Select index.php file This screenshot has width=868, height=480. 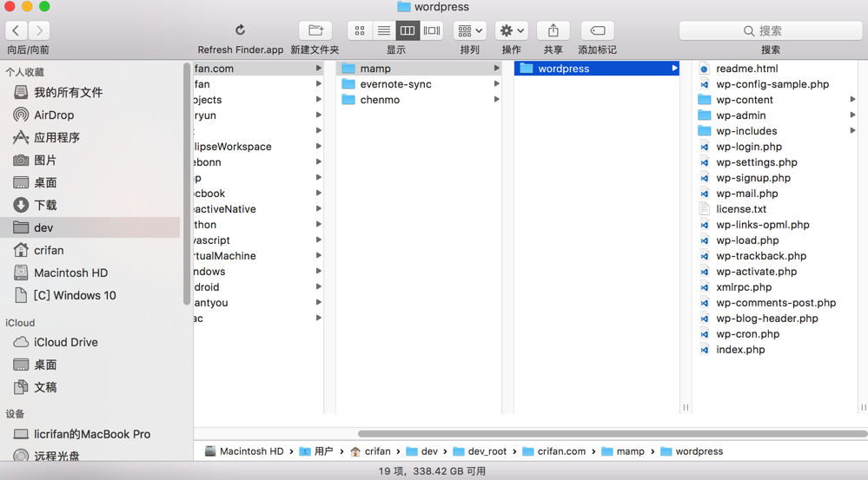(x=740, y=350)
